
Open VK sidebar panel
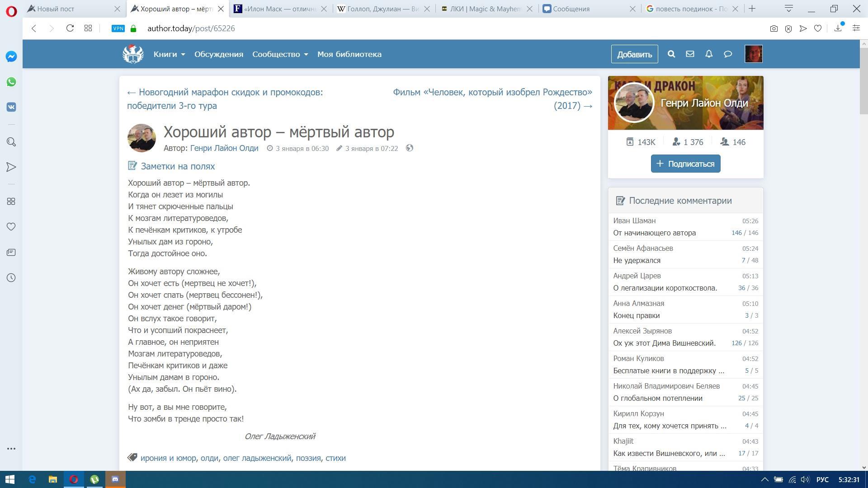pyautogui.click(x=11, y=107)
